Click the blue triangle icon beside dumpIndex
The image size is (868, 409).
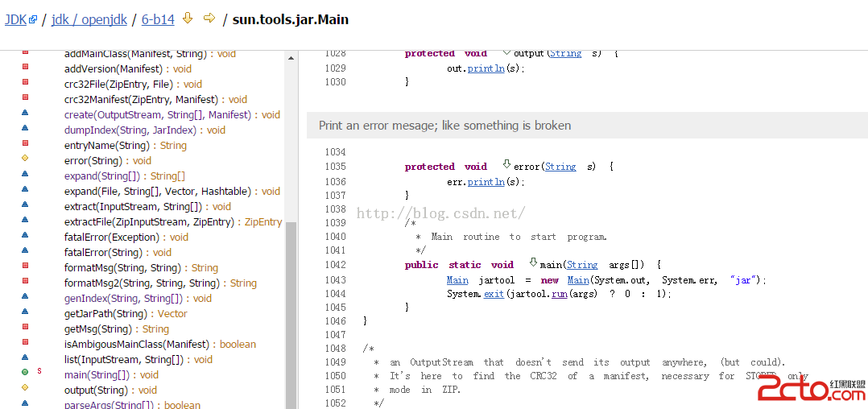(x=25, y=129)
